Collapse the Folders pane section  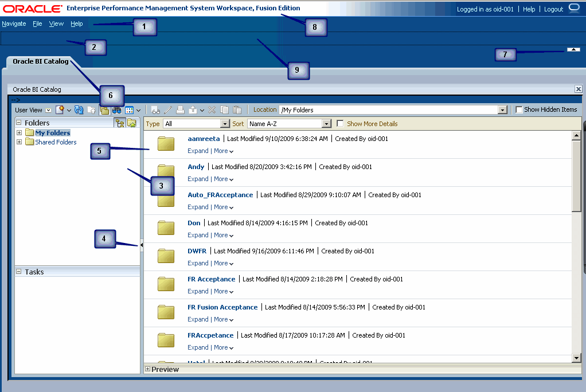tap(19, 122)
